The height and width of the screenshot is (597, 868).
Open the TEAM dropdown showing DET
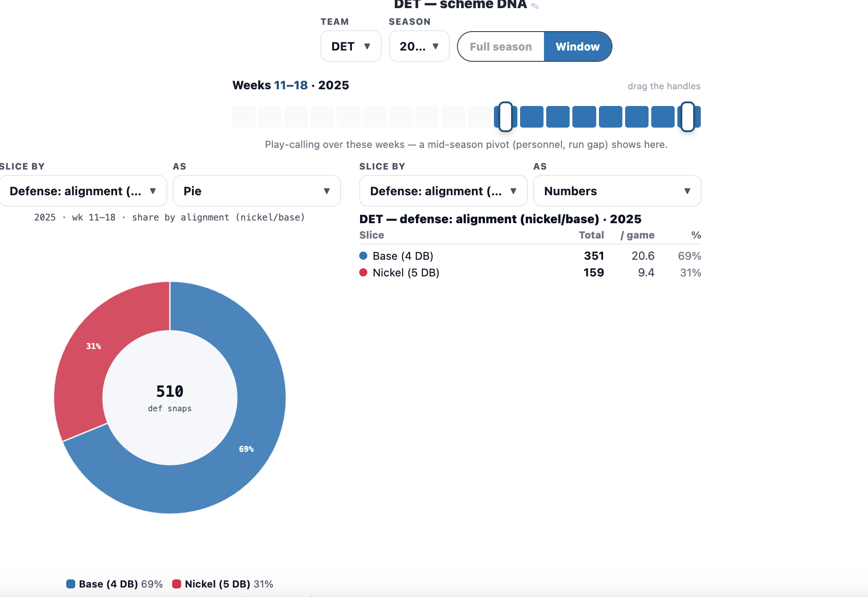pos(351,46)
